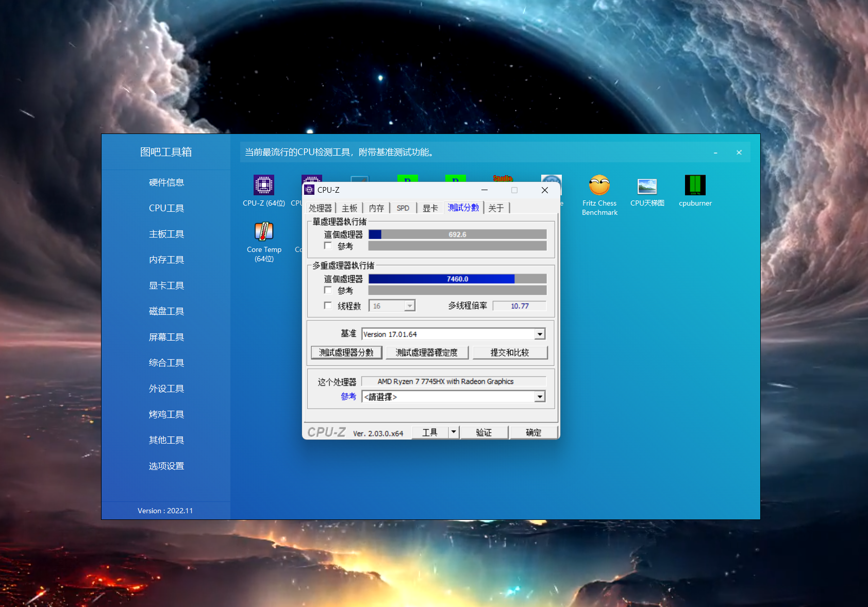Image resolution: width=868 pixels, height=607 pixels.
Task: Click 測試處理器分數 button
Action: [x=346, y=352]
